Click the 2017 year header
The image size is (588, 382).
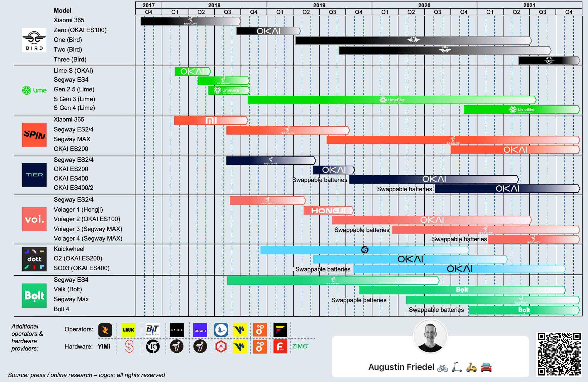tap(148, 5)
